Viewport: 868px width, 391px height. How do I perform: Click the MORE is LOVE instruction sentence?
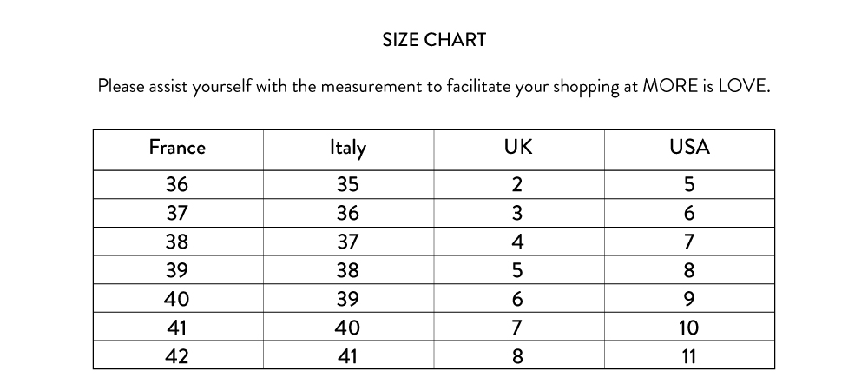click(434, 87)
